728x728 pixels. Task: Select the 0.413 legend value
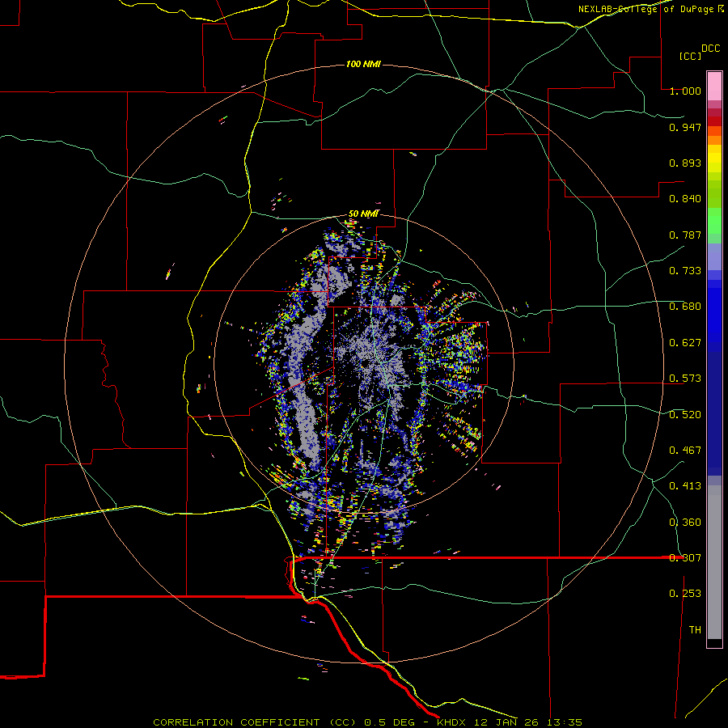[x=685, y=486]
